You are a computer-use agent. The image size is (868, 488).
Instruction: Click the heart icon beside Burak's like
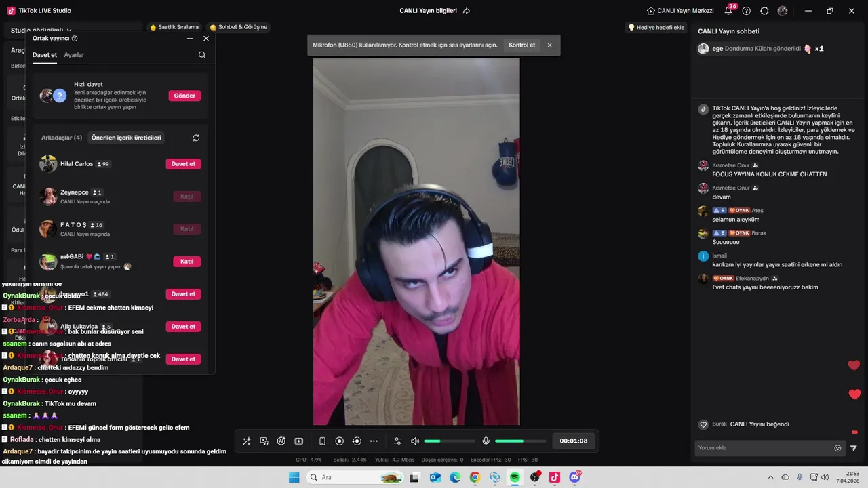click(703, 424)
